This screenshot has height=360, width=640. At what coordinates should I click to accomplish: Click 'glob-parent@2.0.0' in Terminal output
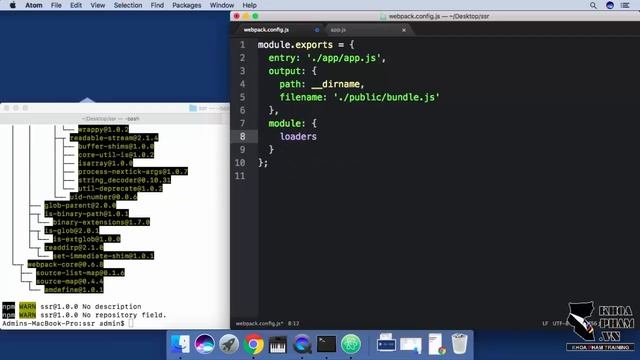80,205
